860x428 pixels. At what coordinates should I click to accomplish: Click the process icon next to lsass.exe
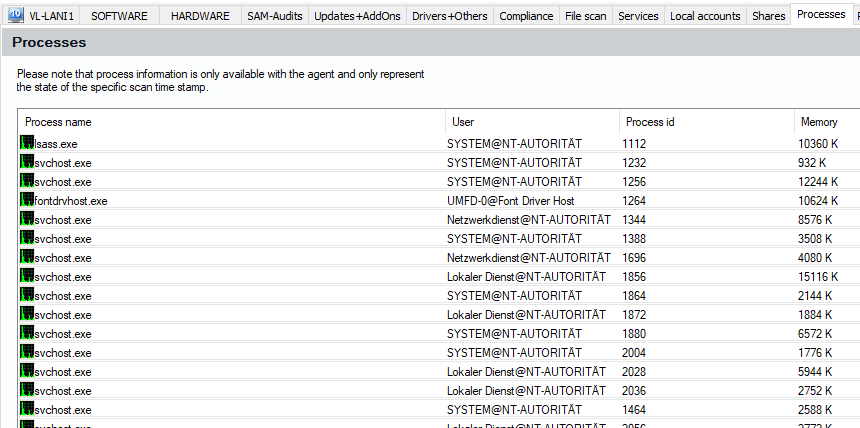(27, 143)
